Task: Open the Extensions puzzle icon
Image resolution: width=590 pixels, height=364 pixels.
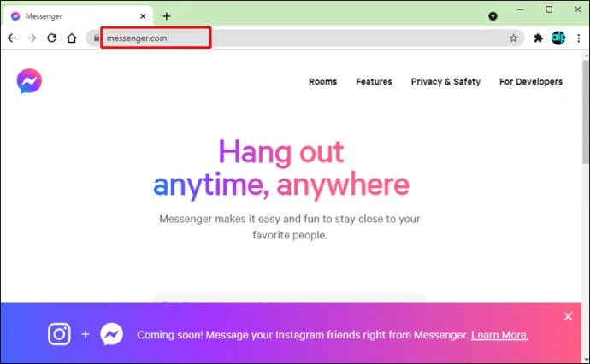Action: click(538, 38)
